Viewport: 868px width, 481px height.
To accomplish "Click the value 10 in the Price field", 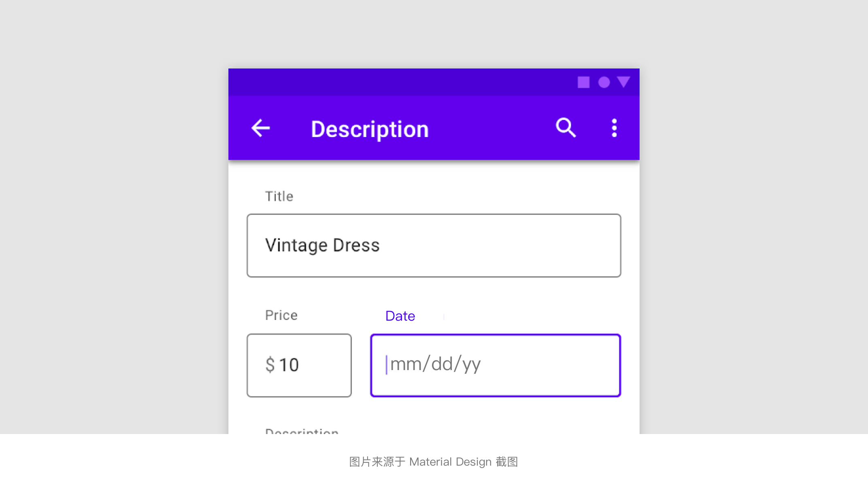I will click(x=289, y=365).
